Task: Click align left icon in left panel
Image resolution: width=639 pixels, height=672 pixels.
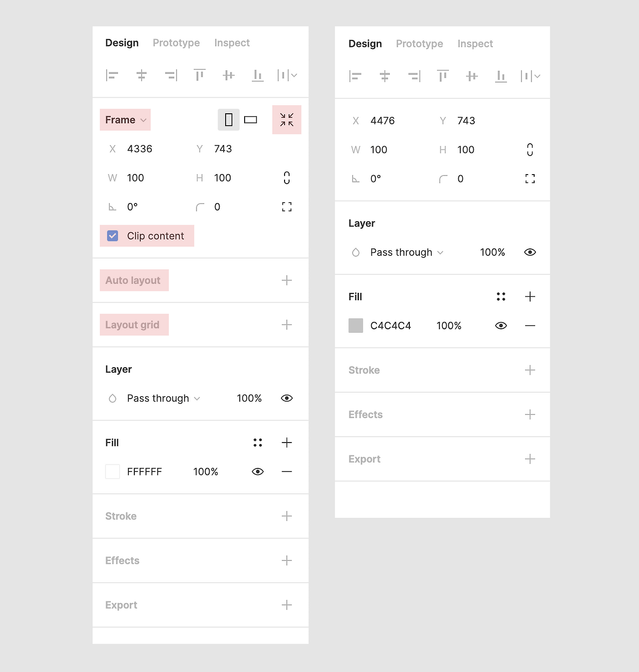Action: coord(112,75)
